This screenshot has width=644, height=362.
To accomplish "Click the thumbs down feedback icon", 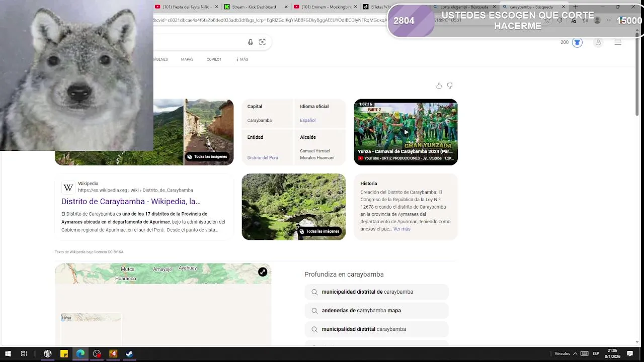I will coord(450,86).
